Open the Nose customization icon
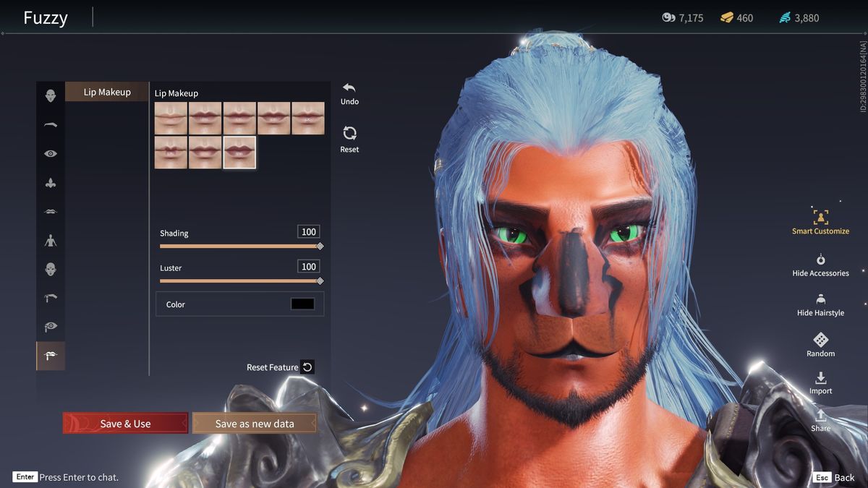 click(x=49, y=182)
